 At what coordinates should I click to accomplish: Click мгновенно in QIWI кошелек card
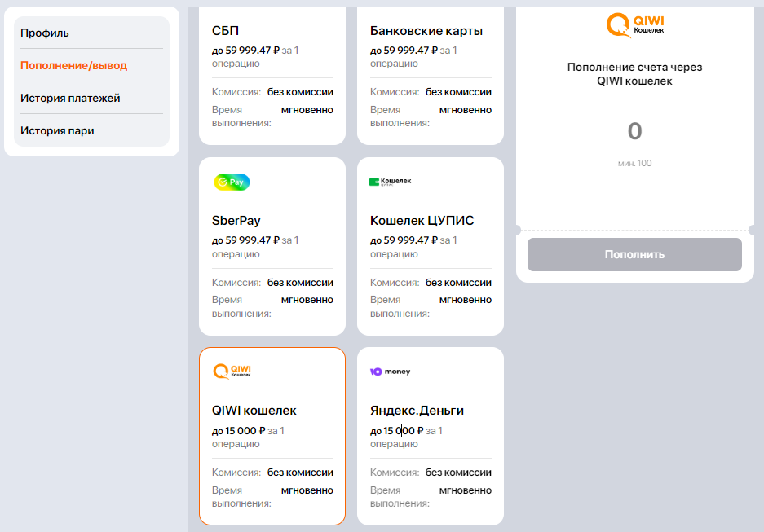pos(307,490)
